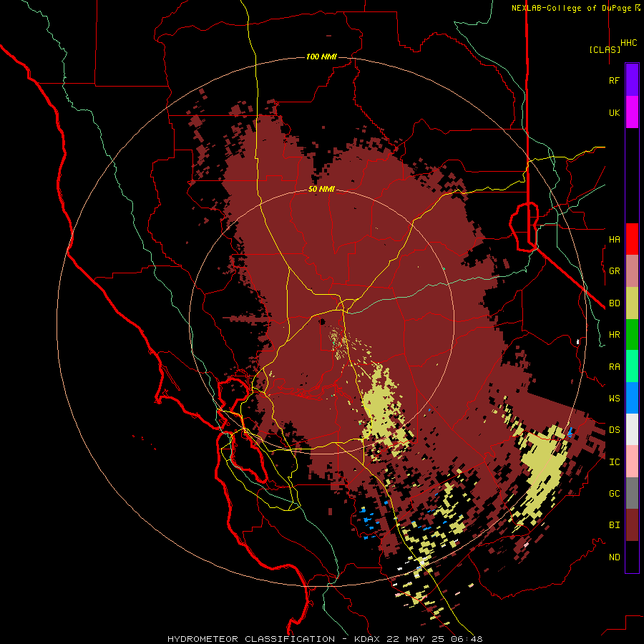
Task: Click the '100 NMI' range ring label
Action: pyautogui.click(x=321, y=57)
